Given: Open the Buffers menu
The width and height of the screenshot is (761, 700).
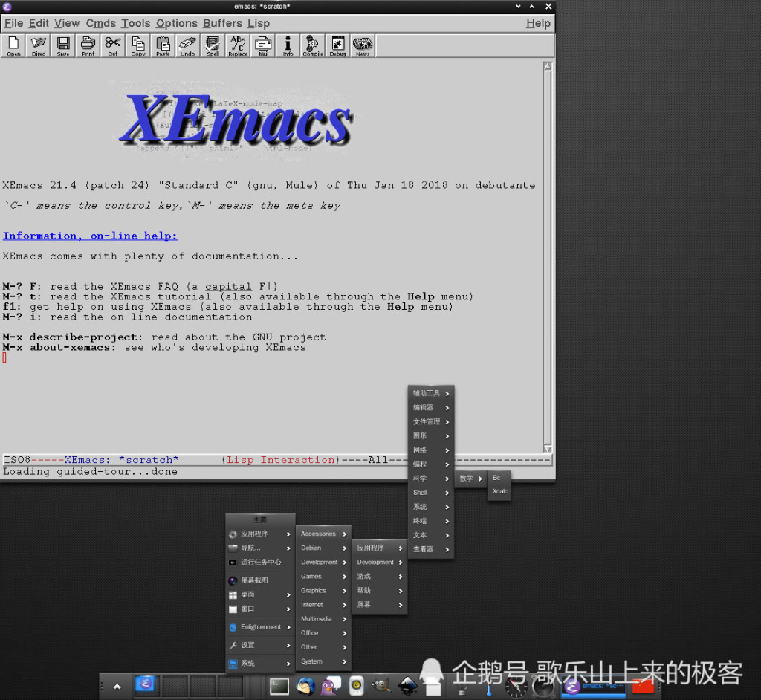Looking at the screenshot, I should 223,23.
